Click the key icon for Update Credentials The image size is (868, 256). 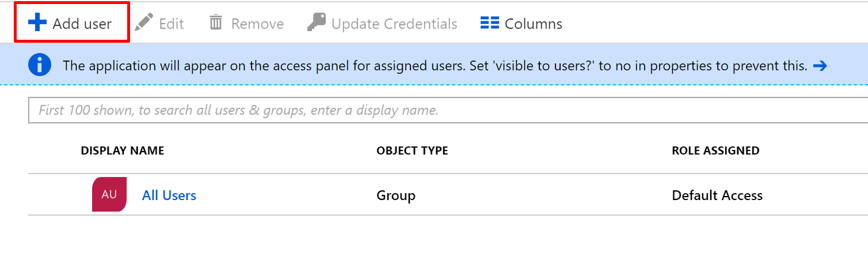pyautogui.click(x=316, y=24)
